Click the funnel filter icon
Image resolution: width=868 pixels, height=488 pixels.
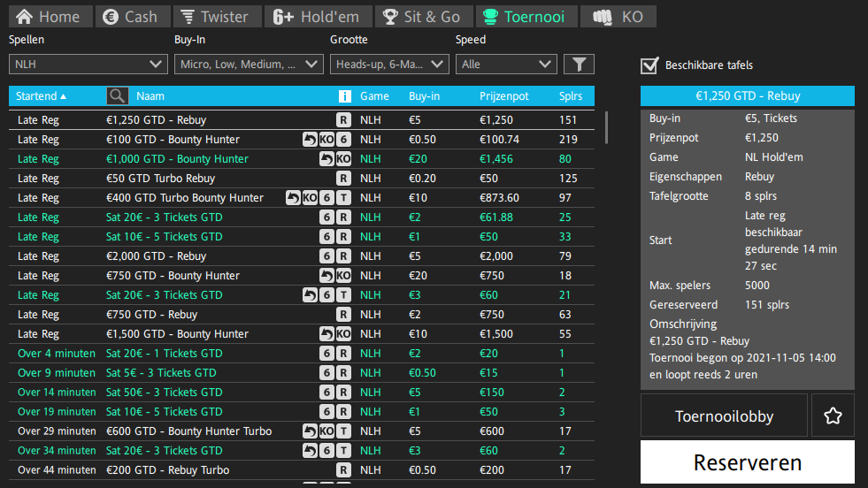pyautogui.click(x=579, y=65)
